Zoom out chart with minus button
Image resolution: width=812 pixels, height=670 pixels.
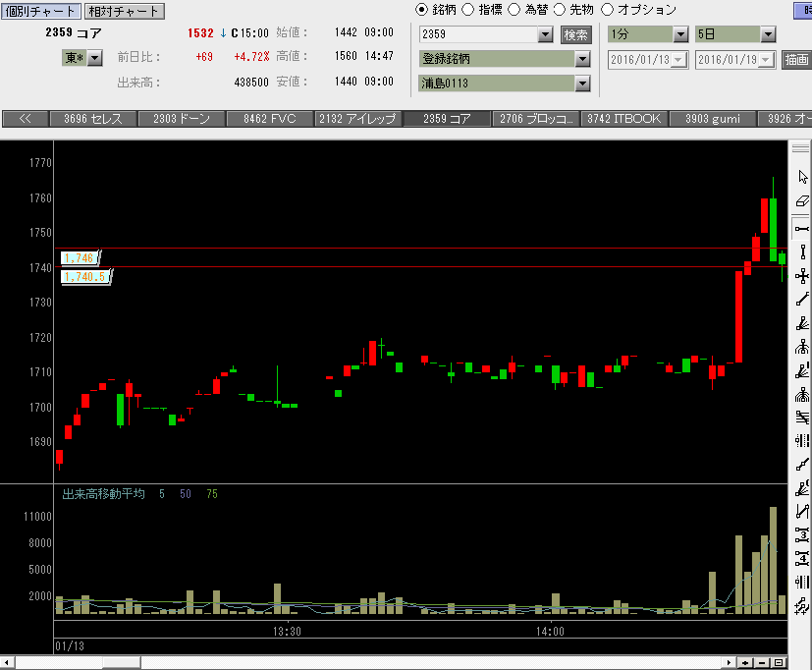762,663
